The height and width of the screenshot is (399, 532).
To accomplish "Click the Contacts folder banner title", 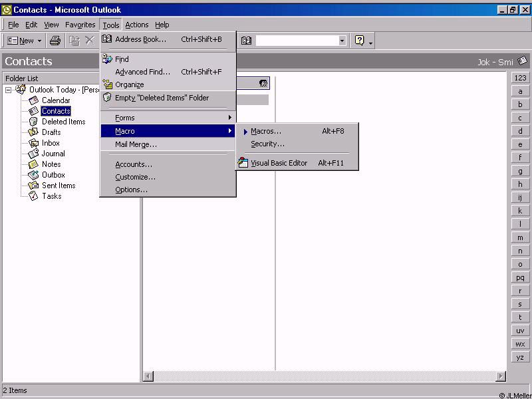I will point(29,61).
